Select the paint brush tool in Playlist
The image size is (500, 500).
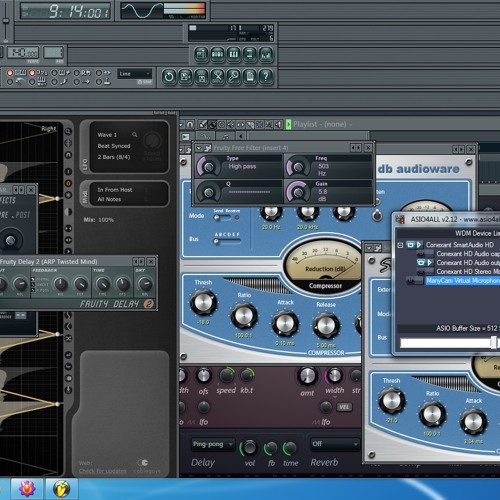[x=212, y=125]
